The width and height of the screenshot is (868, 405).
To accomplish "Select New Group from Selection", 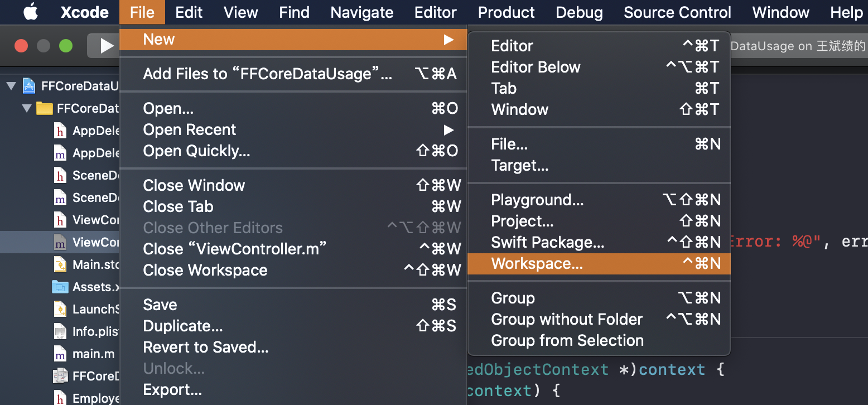I will pos(599,340).
